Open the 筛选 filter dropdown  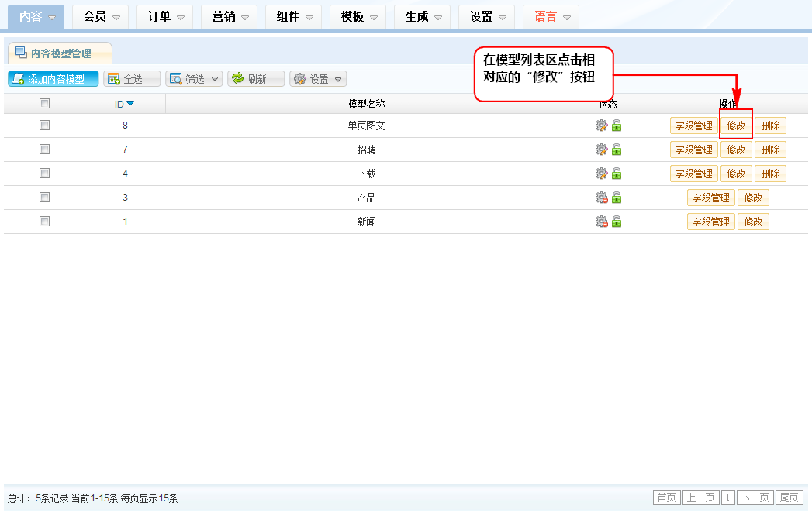[x=194, y=79]
